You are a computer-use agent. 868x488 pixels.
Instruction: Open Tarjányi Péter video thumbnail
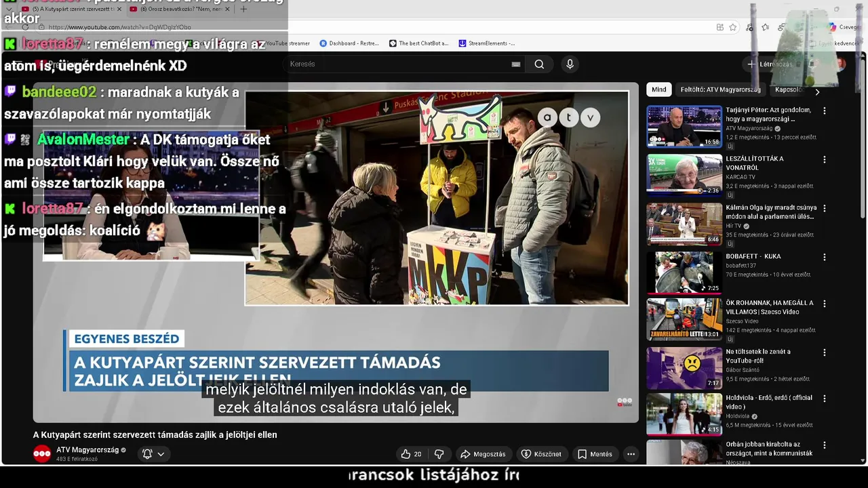point(684,126)
